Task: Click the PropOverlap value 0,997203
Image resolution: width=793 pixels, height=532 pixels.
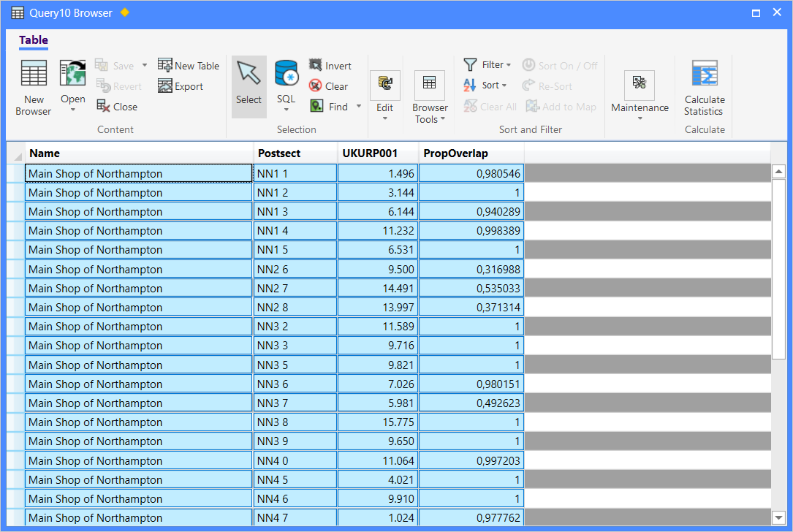Action: (x=471, y=460)
